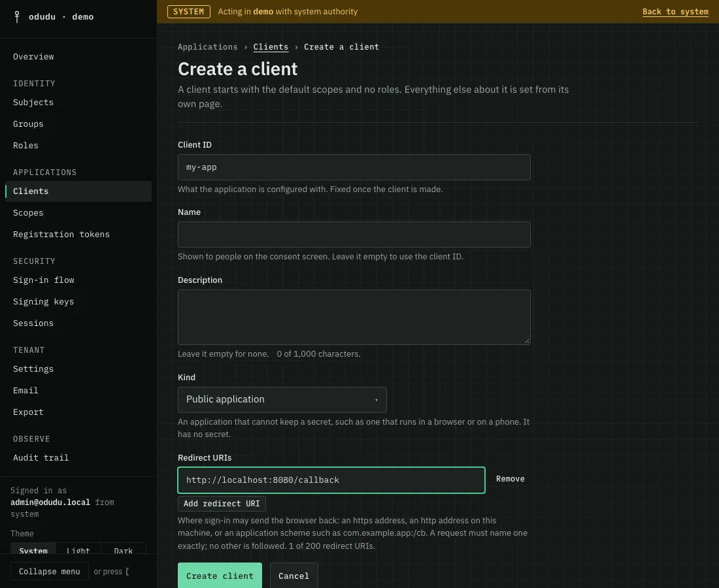Switch theme to Dark
This screenshot has width=719, height=588.
123,549
